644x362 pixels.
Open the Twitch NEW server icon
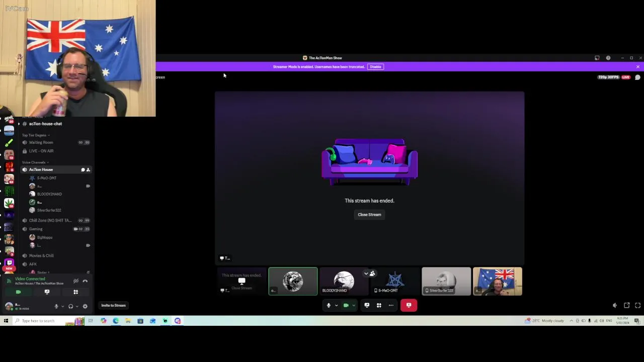[x=9, y=263]
